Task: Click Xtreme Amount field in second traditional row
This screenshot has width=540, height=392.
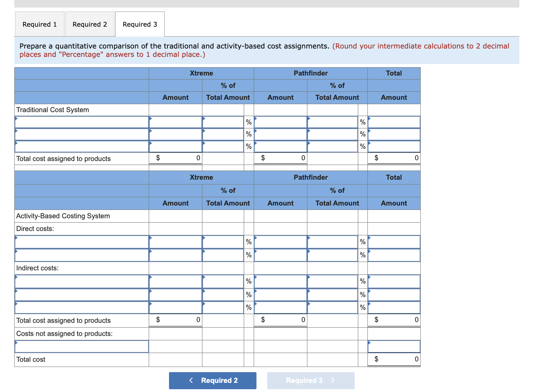Action: point(176,134)
